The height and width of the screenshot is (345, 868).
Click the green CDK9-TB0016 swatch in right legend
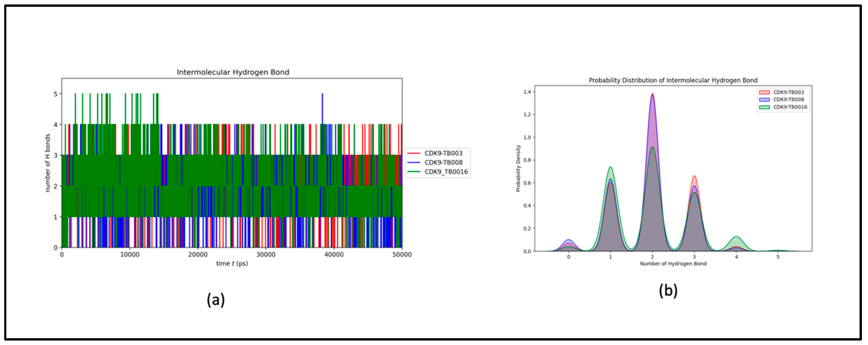pos(764,107)
